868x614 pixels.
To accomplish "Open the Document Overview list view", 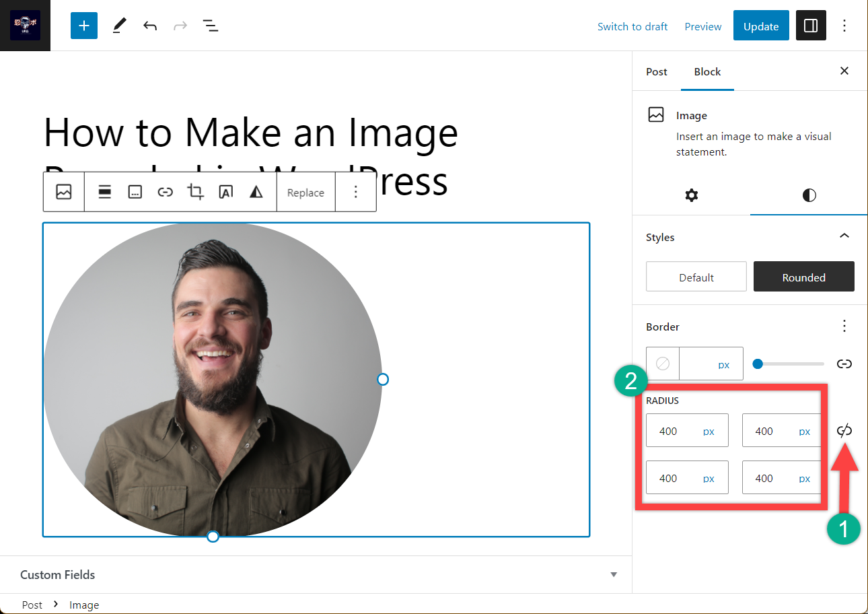I will click(211, 26).
